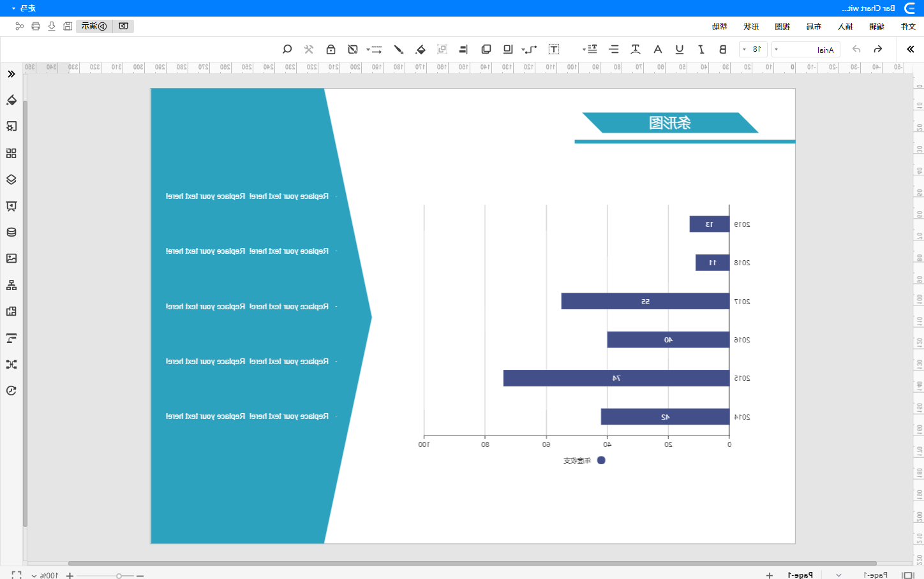
Task: Open the symbol grid panel in sidebar
Action: [x=11, y=153]
